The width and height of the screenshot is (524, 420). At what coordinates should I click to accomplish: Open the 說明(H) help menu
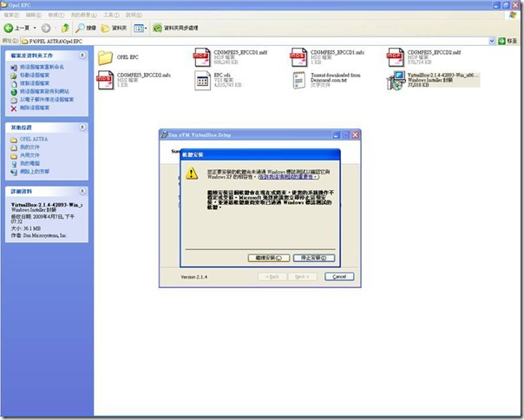pyautogui.click(x=134, y=15)
